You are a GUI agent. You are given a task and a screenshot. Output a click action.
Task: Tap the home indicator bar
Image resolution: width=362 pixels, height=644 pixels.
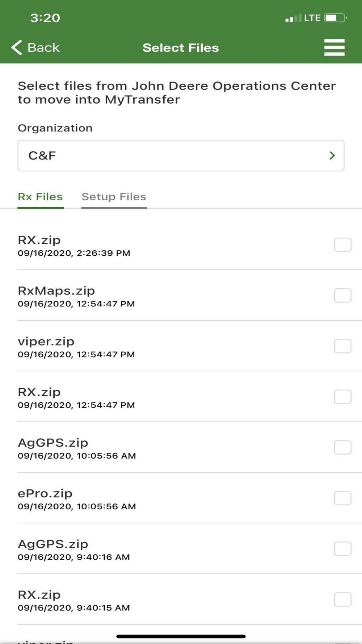coord(181,636)
